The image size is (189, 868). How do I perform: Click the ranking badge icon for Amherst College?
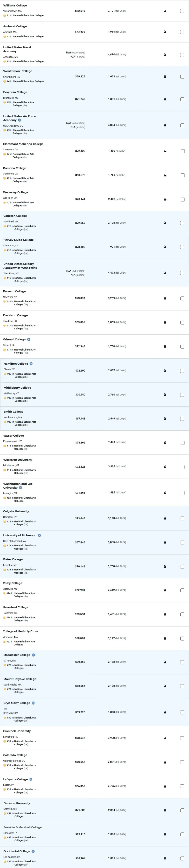point(5,36)
